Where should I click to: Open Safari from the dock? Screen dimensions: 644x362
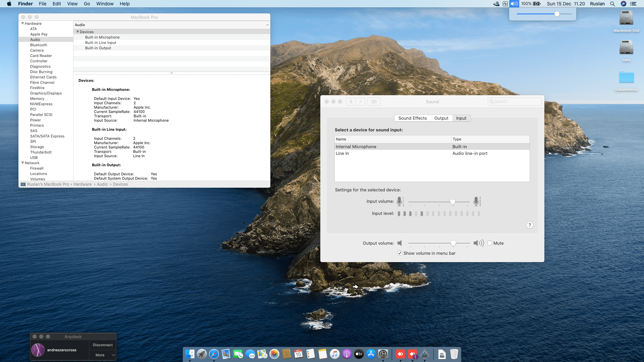click(x=214, y=354)
